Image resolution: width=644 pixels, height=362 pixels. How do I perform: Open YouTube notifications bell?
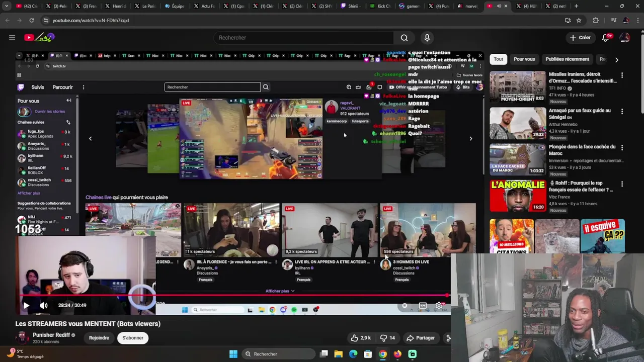[x=605, y=38]
